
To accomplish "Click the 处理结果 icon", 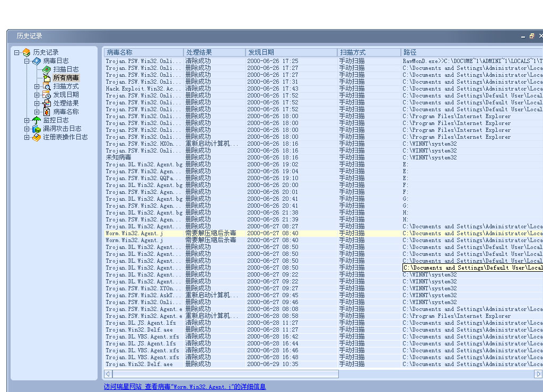I will [x=47, y=103].
